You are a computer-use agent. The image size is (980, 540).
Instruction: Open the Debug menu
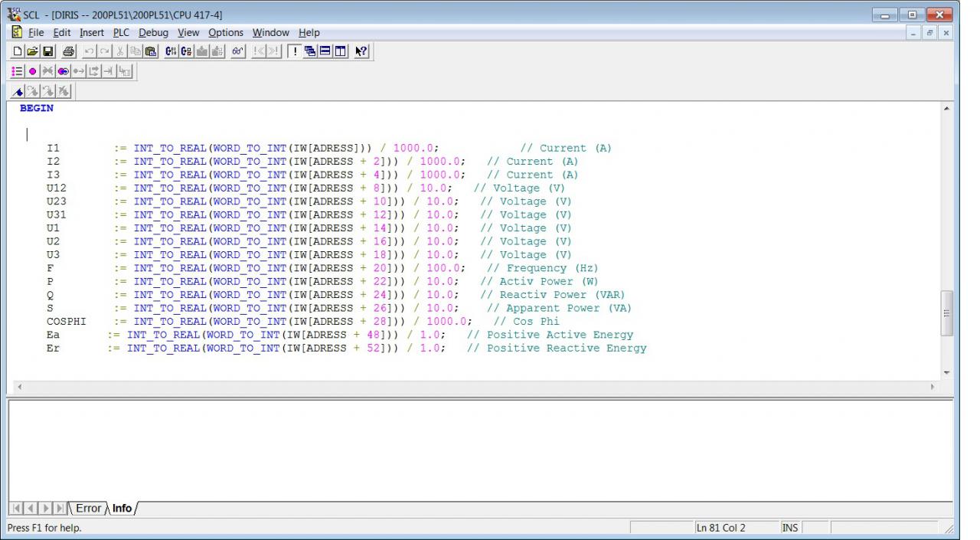153,33
